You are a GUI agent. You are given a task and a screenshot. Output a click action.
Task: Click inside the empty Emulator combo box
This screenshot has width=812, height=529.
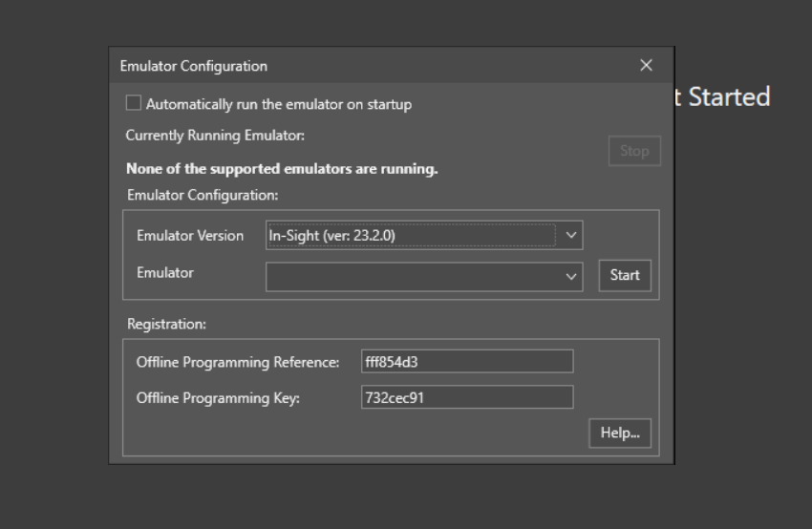coord(411,276)
